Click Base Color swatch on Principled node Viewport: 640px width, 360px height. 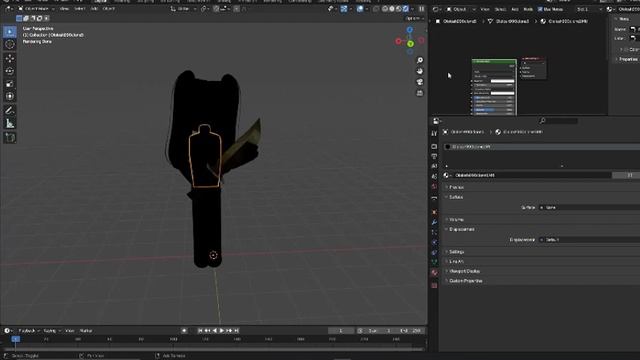[x=502, y=81]
